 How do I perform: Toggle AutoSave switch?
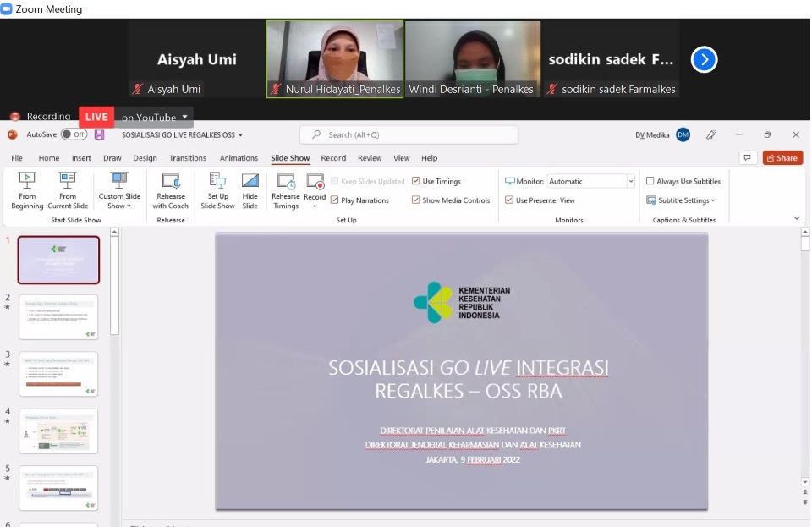(74, 134)
